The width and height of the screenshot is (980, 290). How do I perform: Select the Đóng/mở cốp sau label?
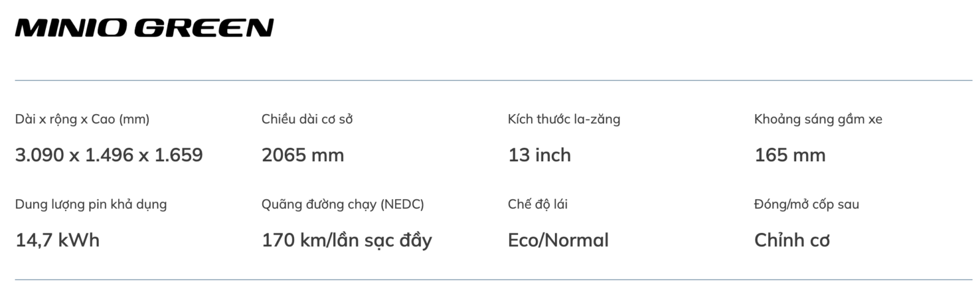pos(806,204)
